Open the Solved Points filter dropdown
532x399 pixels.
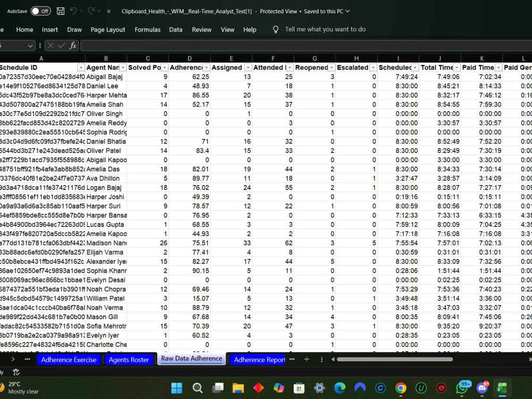click(164, 68)
